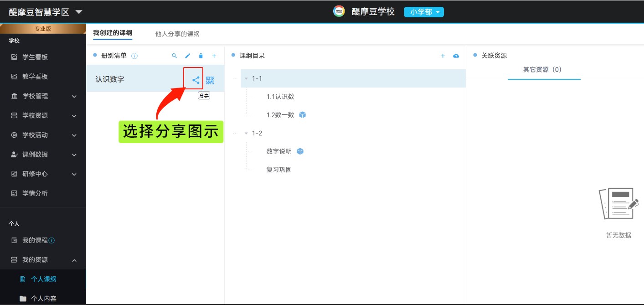Open the 小学部 dropdown

point(423,12)
